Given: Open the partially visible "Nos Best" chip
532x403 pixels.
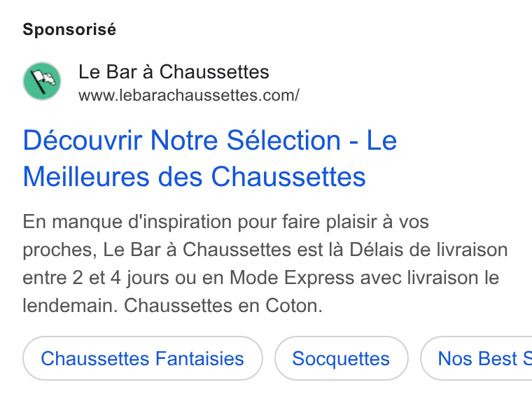Looking at the screenshot, I should [476, 358].
